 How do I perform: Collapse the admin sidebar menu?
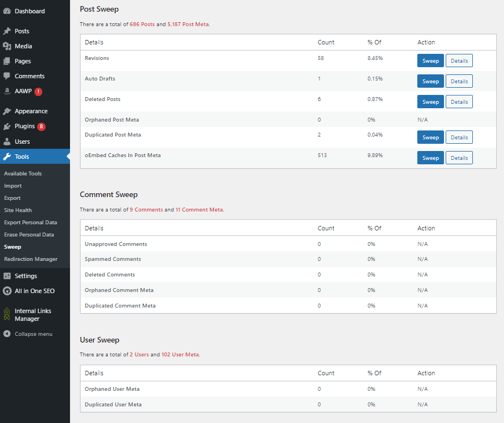click(7, 333)
